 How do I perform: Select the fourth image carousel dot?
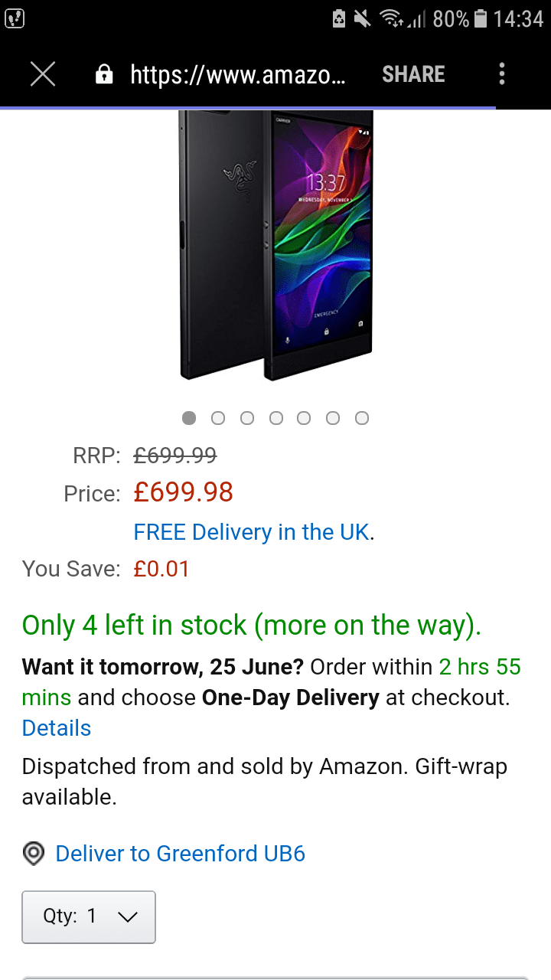(x=275, y=418)
